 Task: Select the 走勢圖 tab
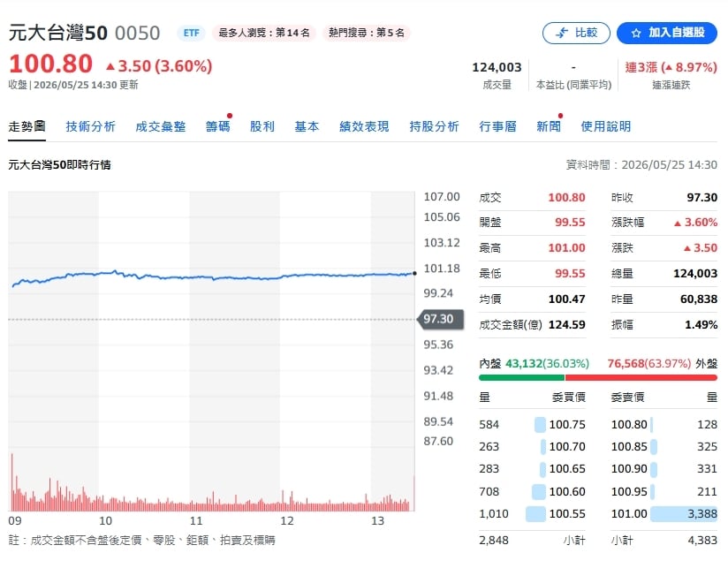coord(27,126)
